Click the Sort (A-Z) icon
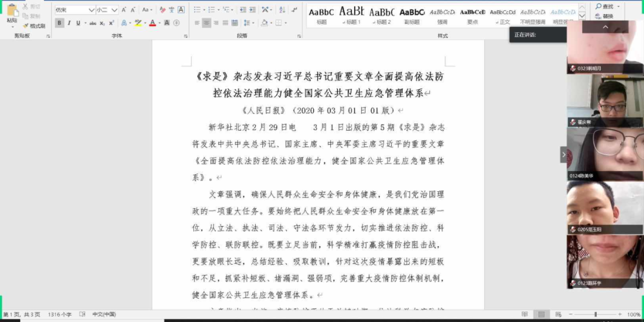 tap(282, 10)
